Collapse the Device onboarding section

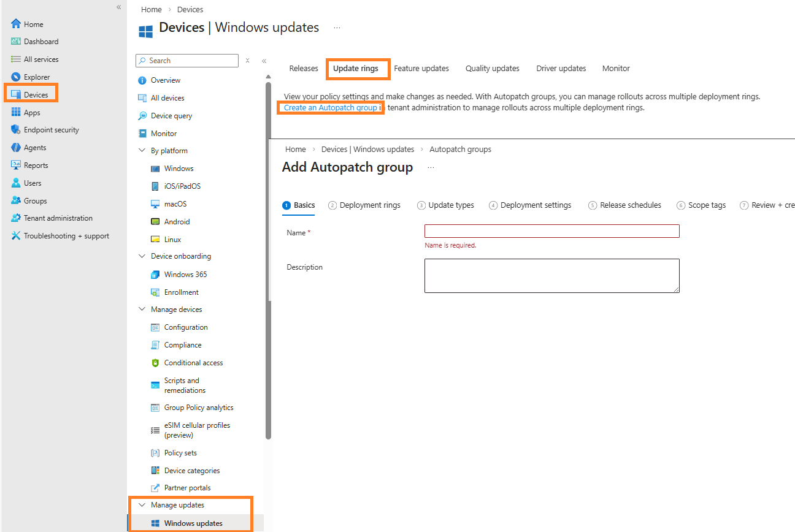pyautogui.click(x=142, y=256)
